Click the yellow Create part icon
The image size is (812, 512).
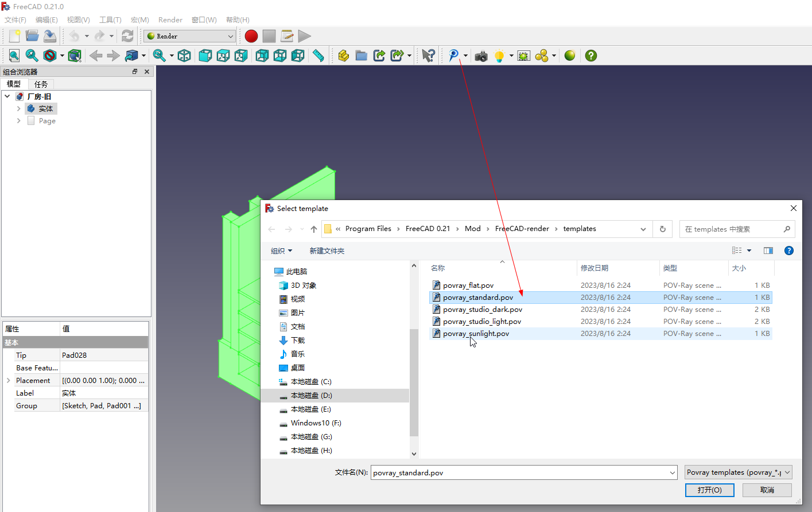[x=343, y=56]
